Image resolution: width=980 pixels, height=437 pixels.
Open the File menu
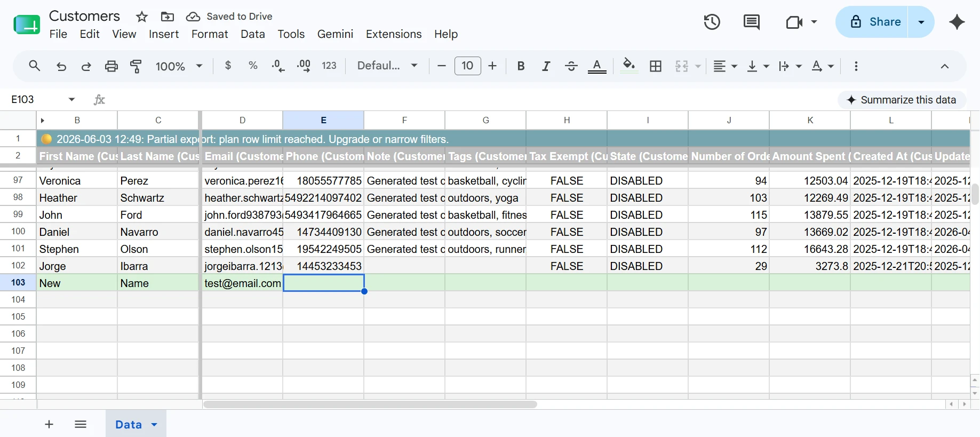tap(58, 34)
